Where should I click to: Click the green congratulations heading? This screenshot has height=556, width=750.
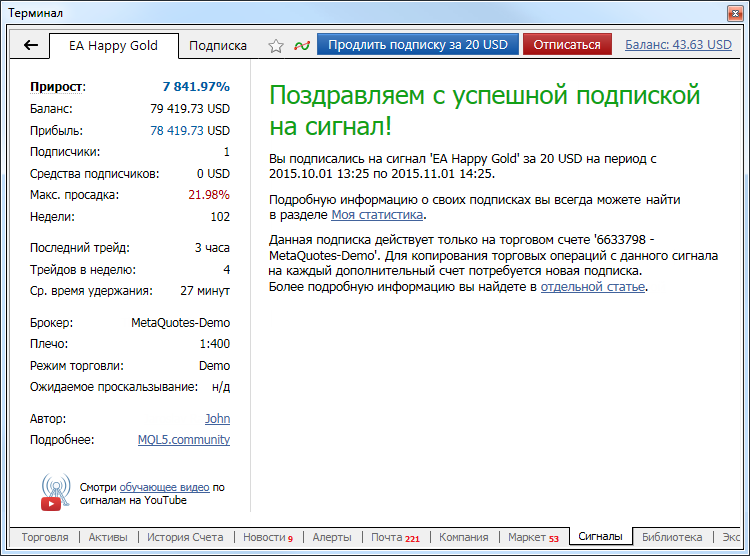coord(484,110)
